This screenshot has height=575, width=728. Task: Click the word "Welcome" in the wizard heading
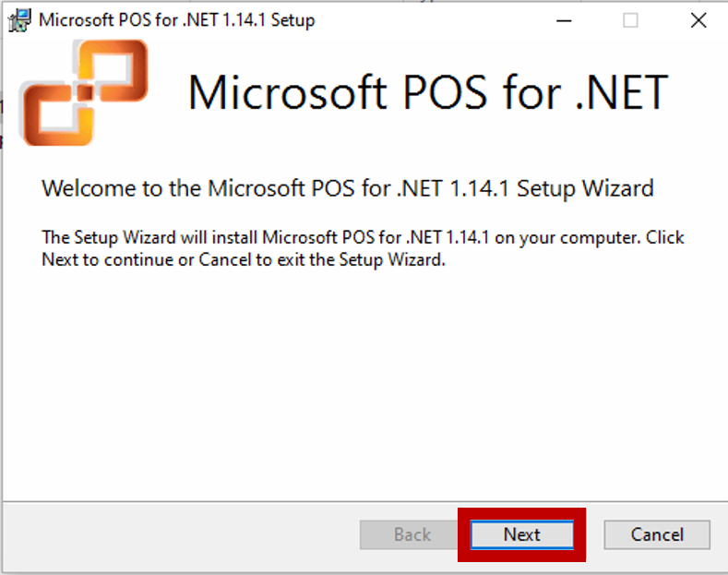click(x=84, y=189)
